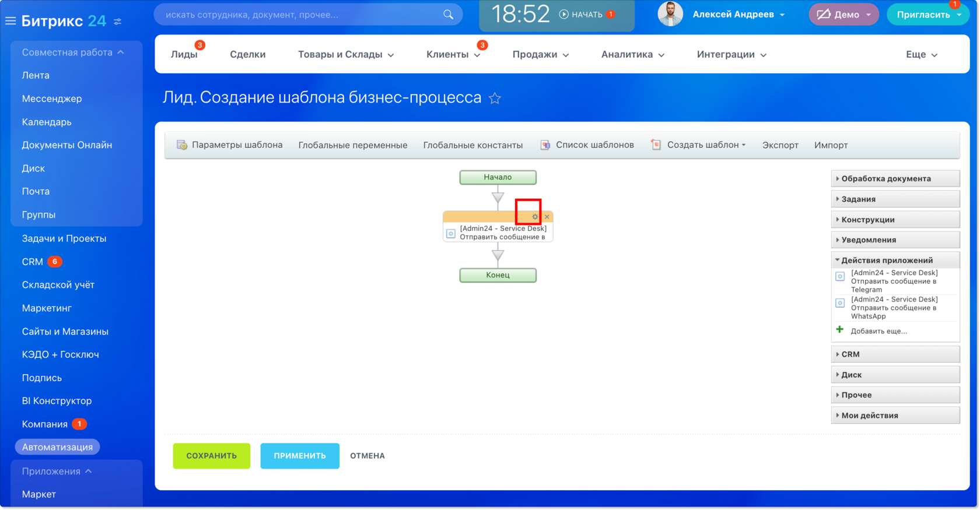This screenshot has width=980, height=510.
Task: Collapse Действия приложений section
Action: (x=895, y=261)
